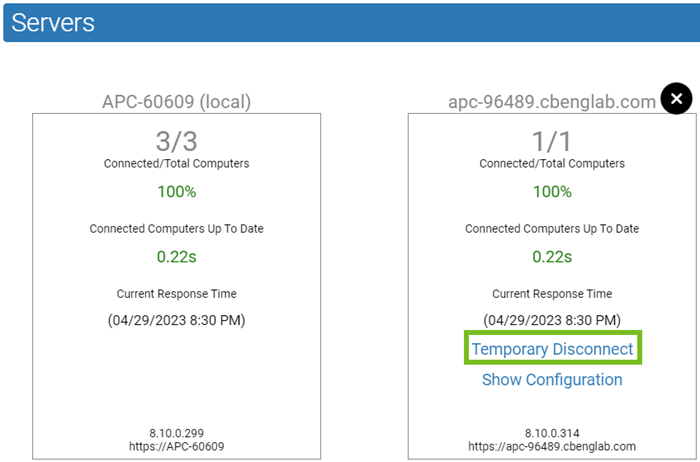Click 0.22s response time on local server

tap(176, 256)
